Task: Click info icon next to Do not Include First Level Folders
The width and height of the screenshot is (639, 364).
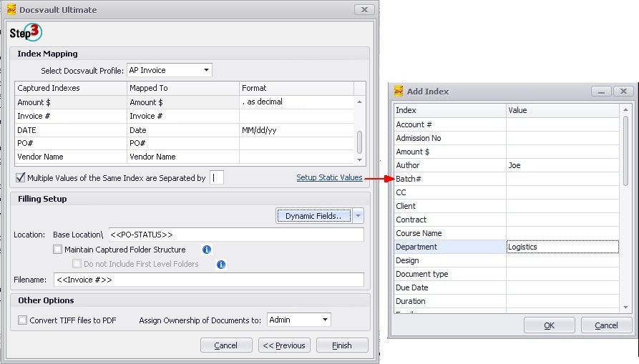Action: pyautogui.click(x=221, y=264)
